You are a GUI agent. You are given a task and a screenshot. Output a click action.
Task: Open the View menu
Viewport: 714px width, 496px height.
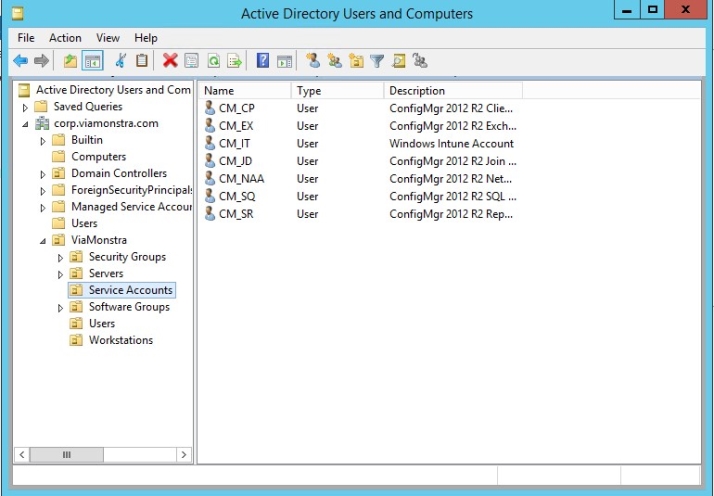pyautogui.click(x=108, y=38)
